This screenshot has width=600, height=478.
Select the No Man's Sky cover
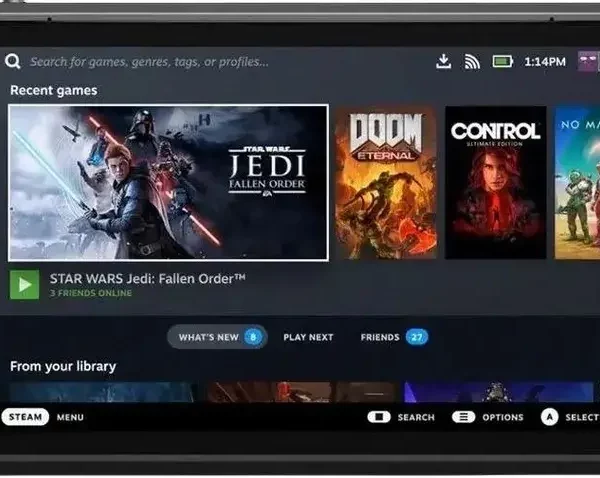[x=578, y=182]
